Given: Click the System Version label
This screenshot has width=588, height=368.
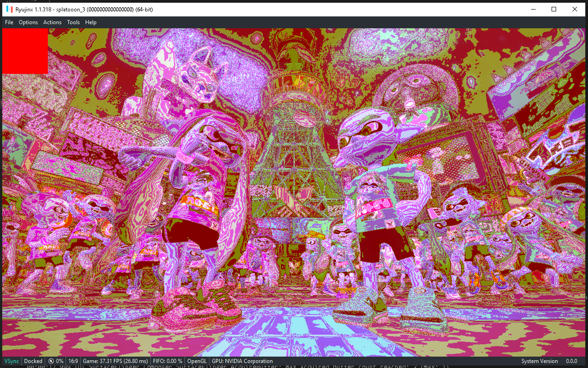Looking at the screenshot, I should pyautogui.click(x=540, y=361).
